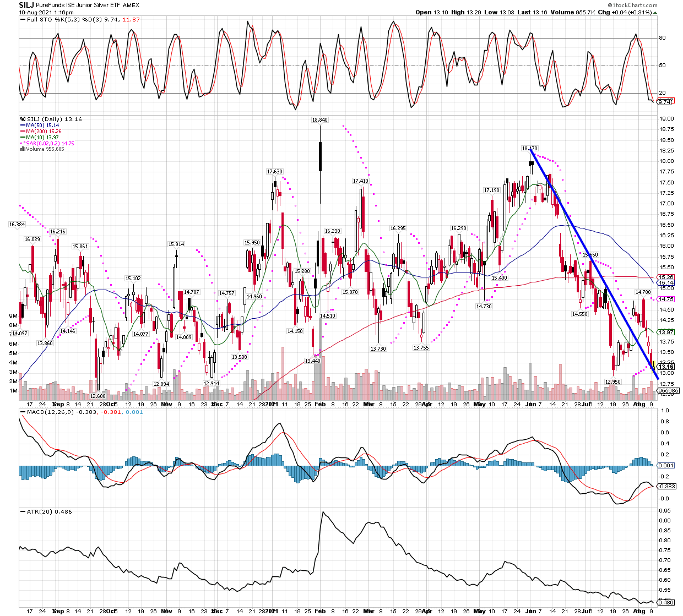
Task: Click the SILJ (Daily) 13.16 legend entry
Action: pos(53,119)
